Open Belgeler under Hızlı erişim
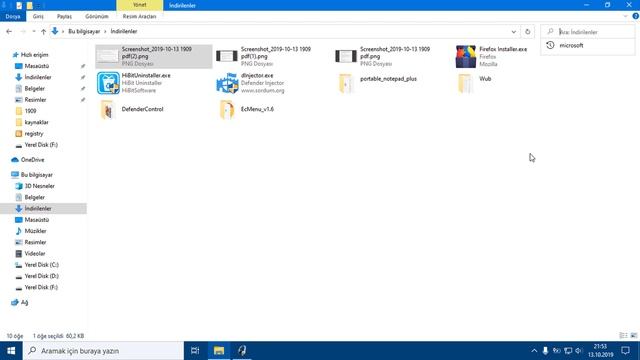The image size is (640, 360). 35,89
